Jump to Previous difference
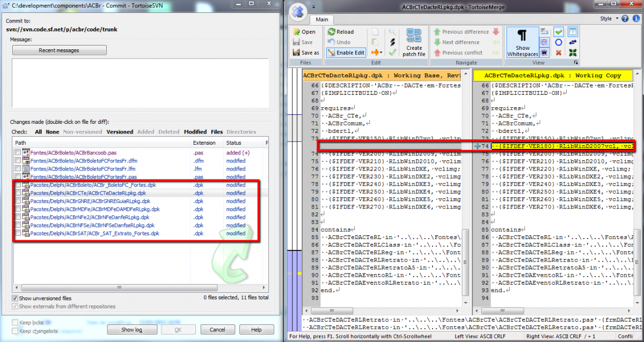 pos(460,32)
